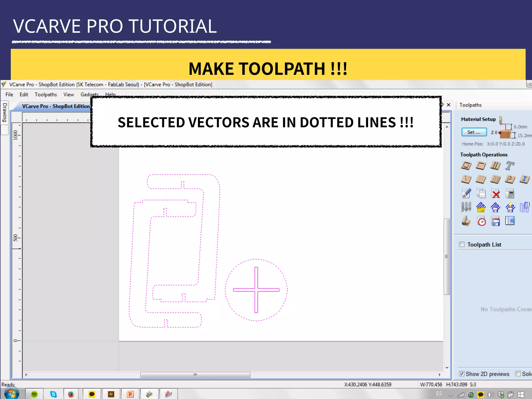
Task: Click the Delete toolpath red X icon
Action: pyautogui.click(x=495, y=193)
